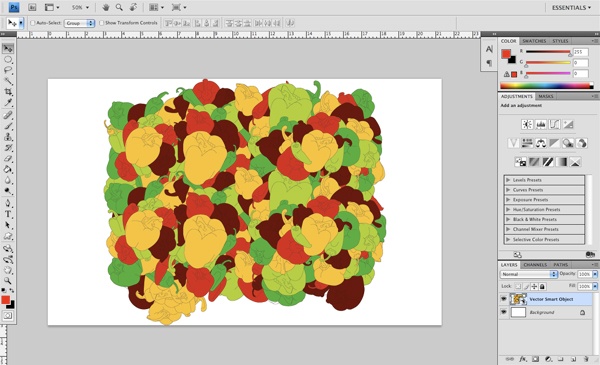Toggle lock position
The height and width of the screenshot is (365, 600).
[x=534, y=286]
